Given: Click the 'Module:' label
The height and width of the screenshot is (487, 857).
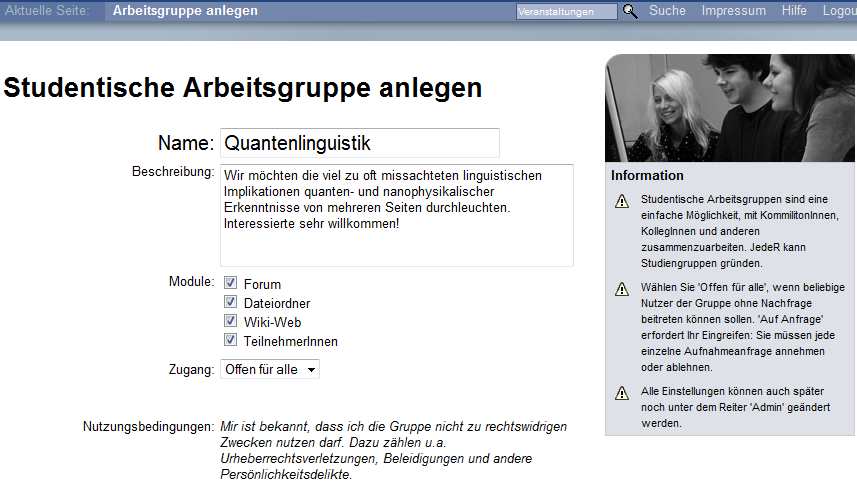Looking at the screenshot, I should [191, 281].
